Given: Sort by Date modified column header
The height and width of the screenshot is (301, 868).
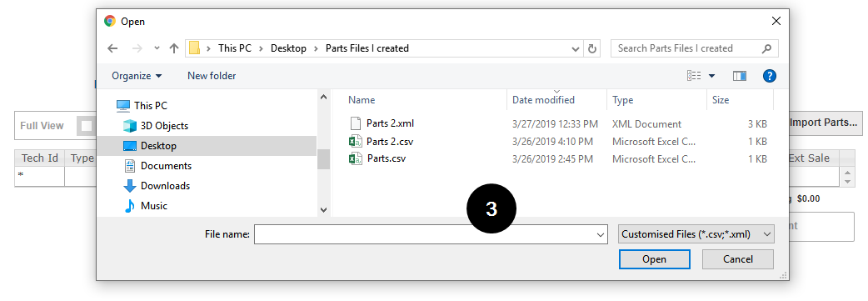Looking at the screenshot, I should (543, 100).
